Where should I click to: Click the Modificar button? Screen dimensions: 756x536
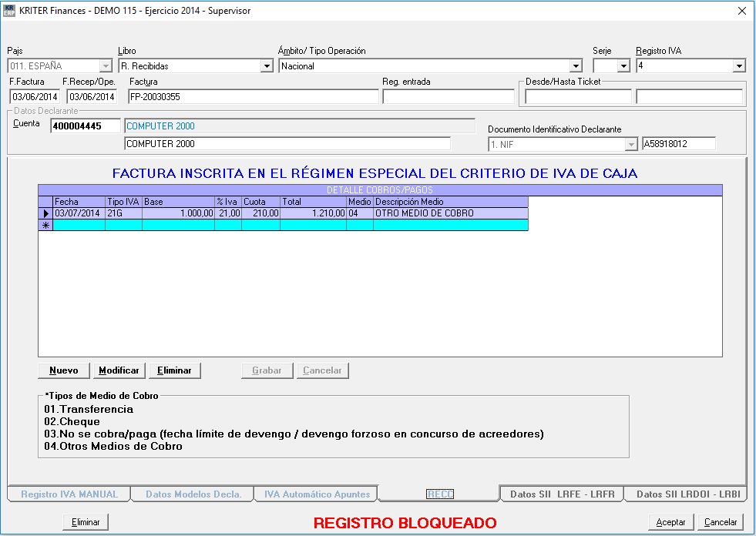(119, 370)
